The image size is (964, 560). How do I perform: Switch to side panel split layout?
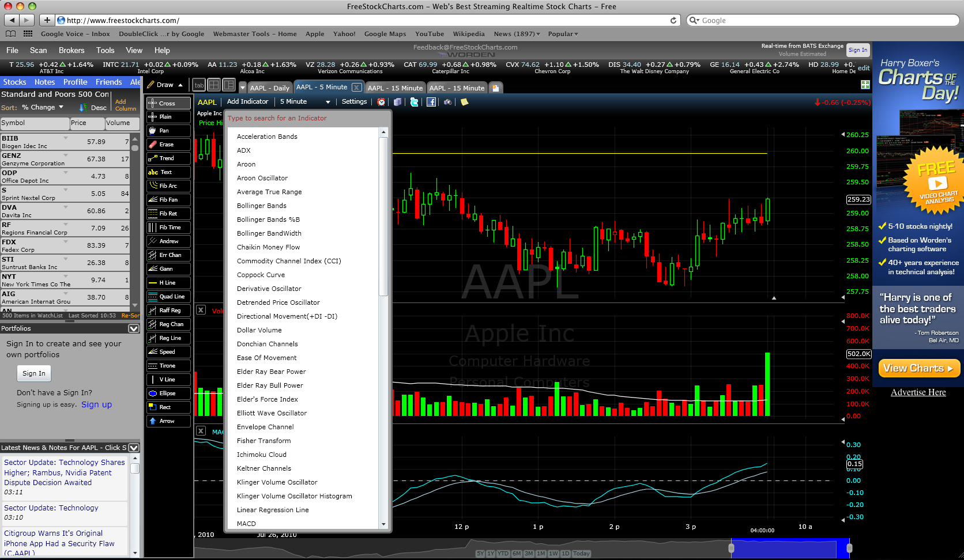pos(229,85)
